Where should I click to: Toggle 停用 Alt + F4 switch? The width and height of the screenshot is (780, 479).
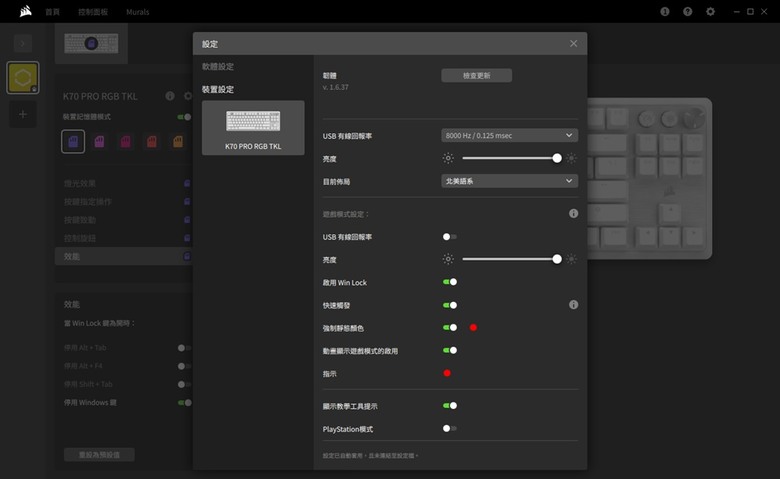[185, 366]
